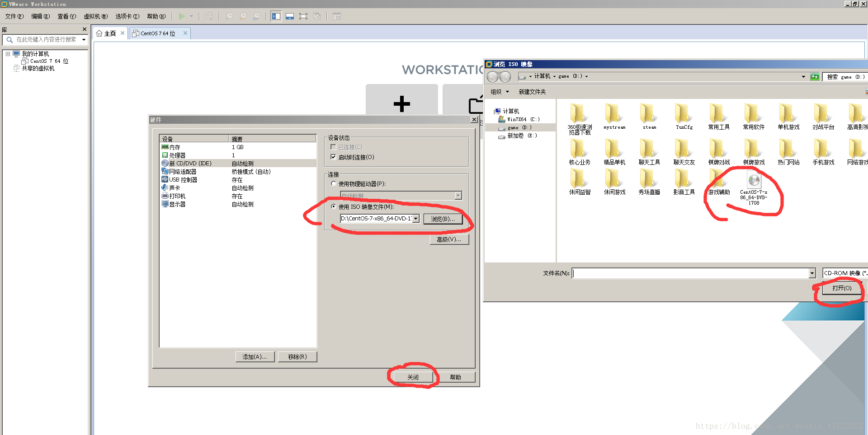
Task: Click the Unity mode toolbar icon
Action: pos(317,16)
